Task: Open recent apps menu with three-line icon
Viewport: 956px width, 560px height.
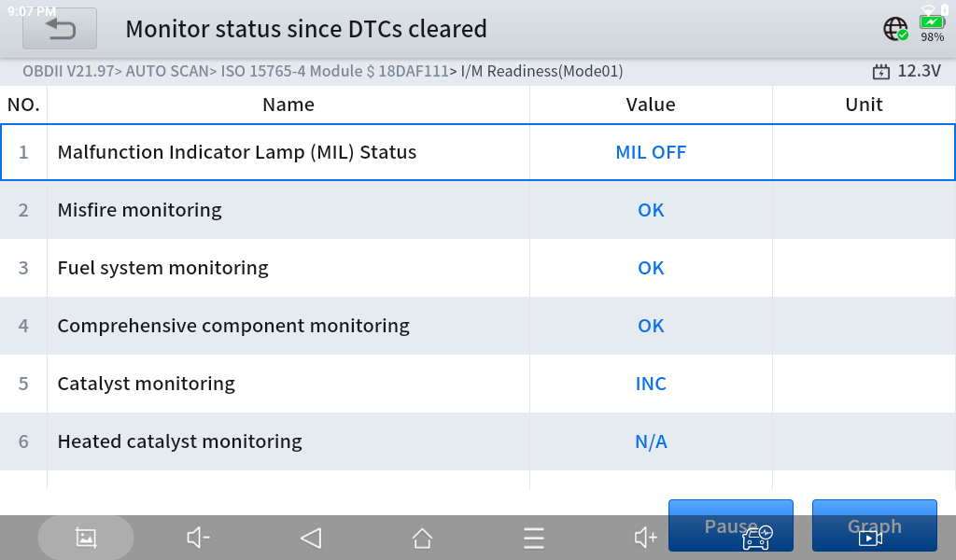Action: pos(533,538)
